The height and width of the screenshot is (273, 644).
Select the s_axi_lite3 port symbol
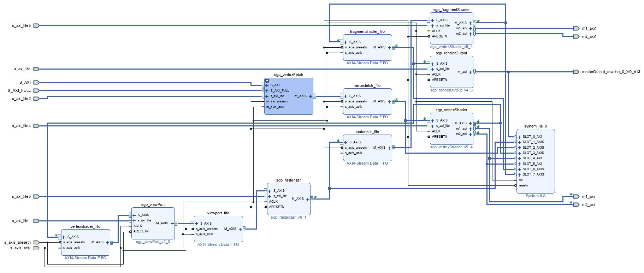click(36, 196)
